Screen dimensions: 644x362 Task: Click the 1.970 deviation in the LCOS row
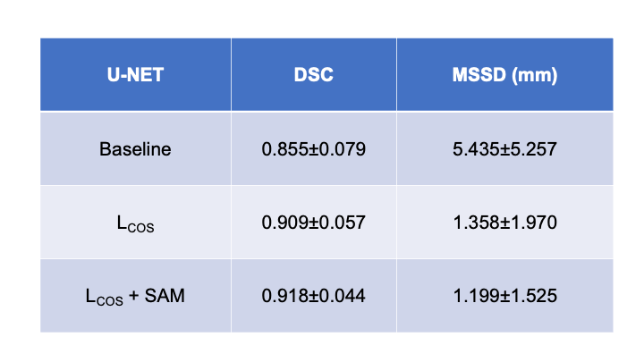pyautogui.click(x=536, y=222)
